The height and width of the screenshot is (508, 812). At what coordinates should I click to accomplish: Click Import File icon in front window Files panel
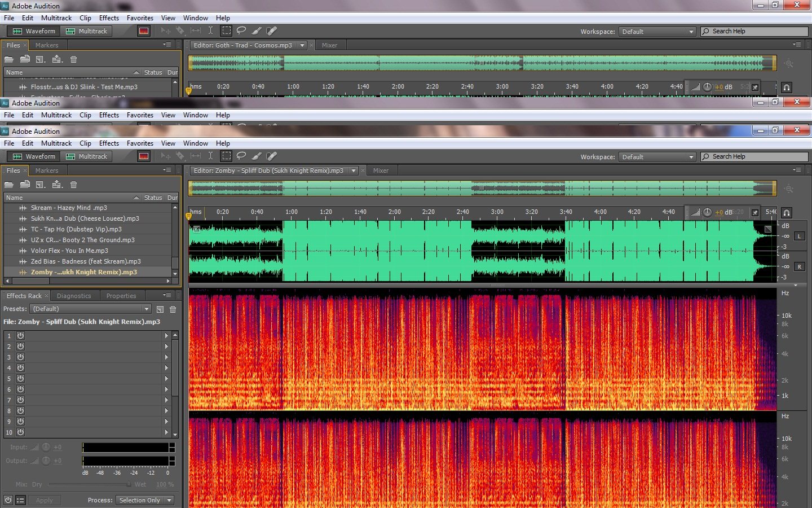pyautogui.click(x=25, y=185)
